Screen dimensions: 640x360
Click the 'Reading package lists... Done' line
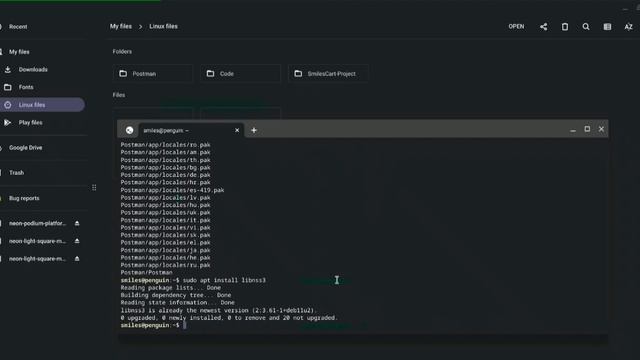[x=170, y=288]
